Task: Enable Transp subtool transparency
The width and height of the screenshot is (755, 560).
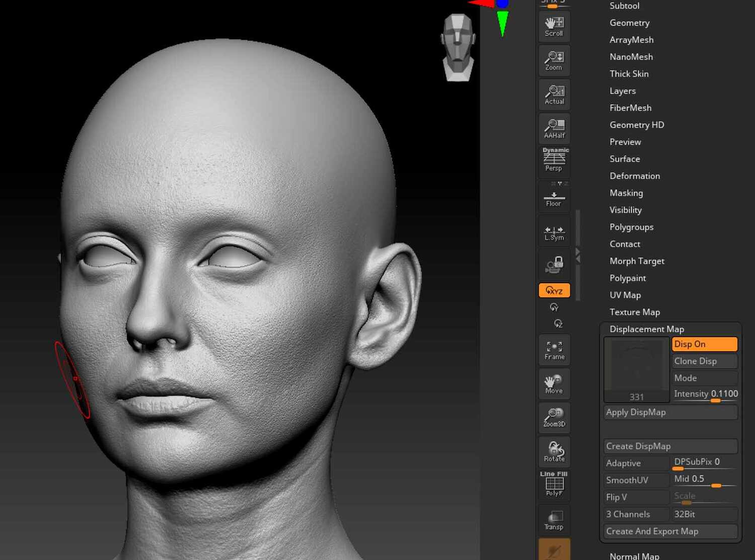Action: click(554, 519)
